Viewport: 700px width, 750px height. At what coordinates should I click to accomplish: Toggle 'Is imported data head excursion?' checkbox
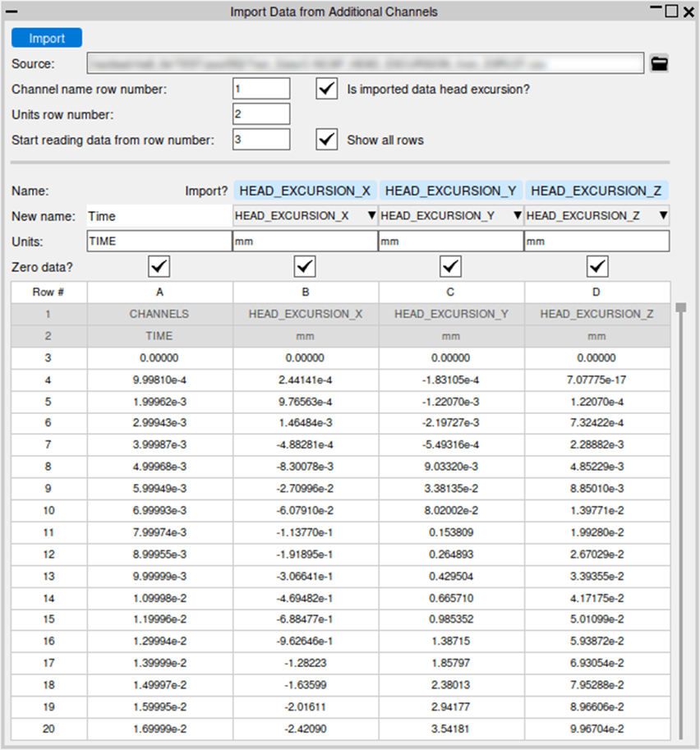point(327,89)
